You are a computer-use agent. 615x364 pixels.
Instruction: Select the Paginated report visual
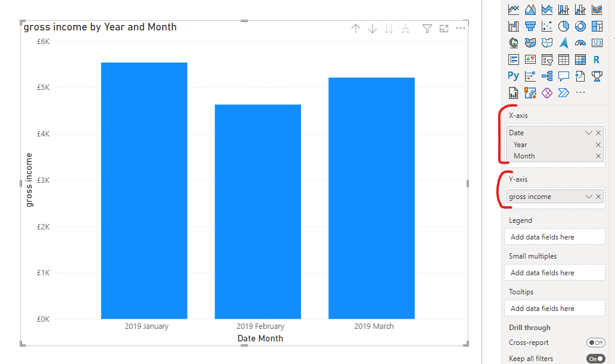point(514,93)
